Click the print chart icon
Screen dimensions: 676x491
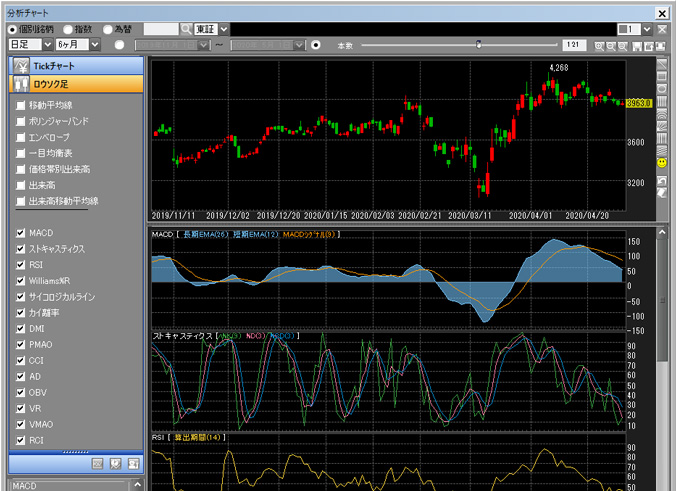[x=660, y=46]
